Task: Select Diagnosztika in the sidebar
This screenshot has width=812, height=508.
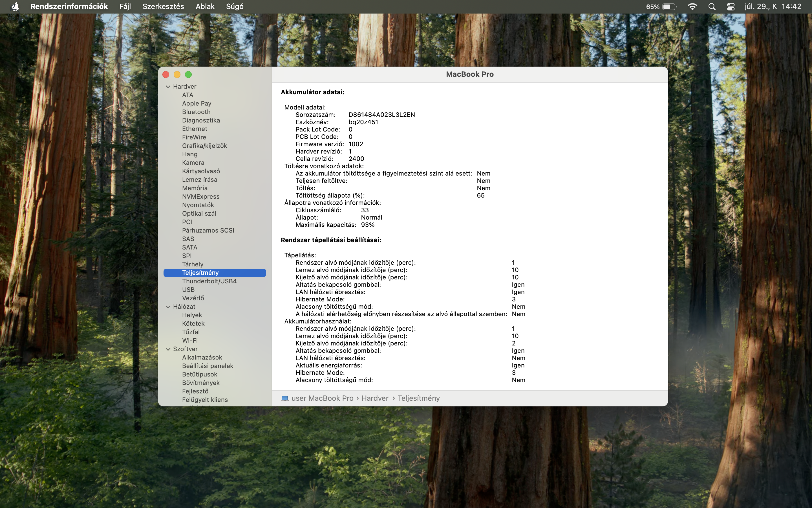Action: click(x=215, y=120)
